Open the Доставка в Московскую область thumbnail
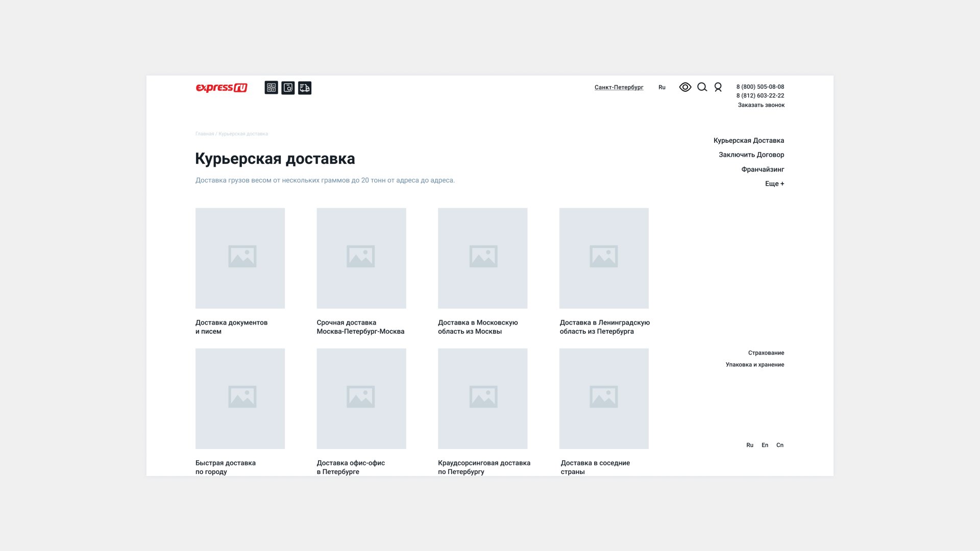 pos(482,258)
